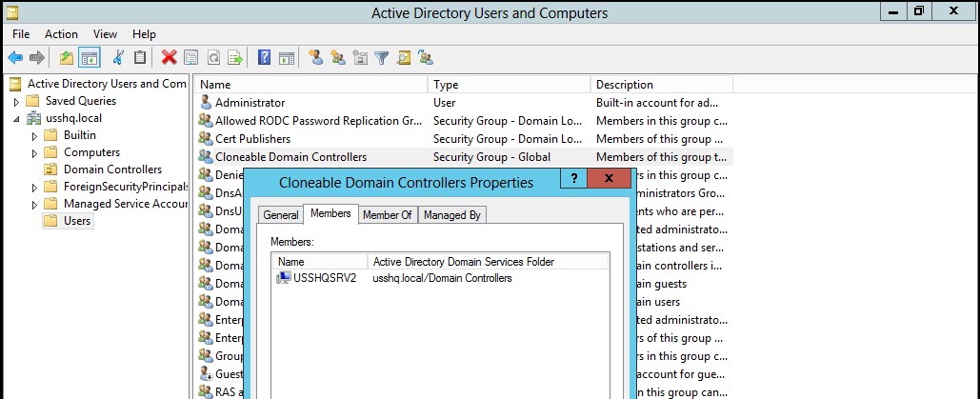Screen dimensions: 980x399
Task: Select the Users container in tree
Action: click(x=77, y=221)
